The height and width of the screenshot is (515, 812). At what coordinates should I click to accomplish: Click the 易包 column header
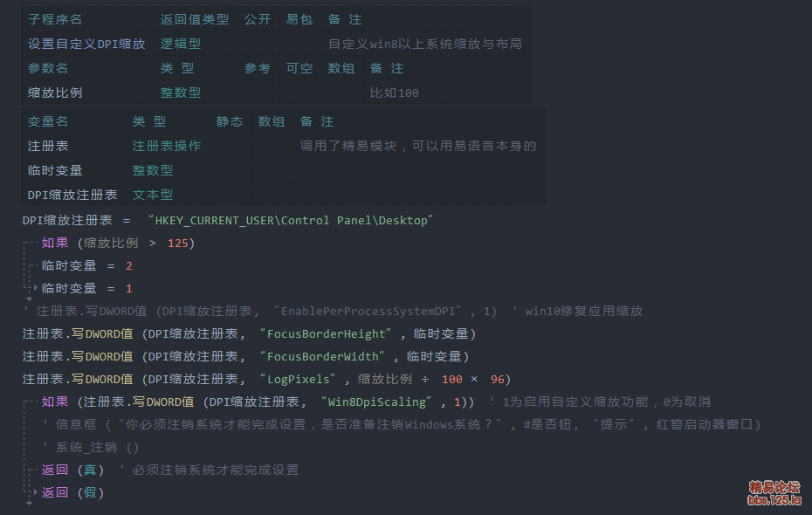[299, 19]
